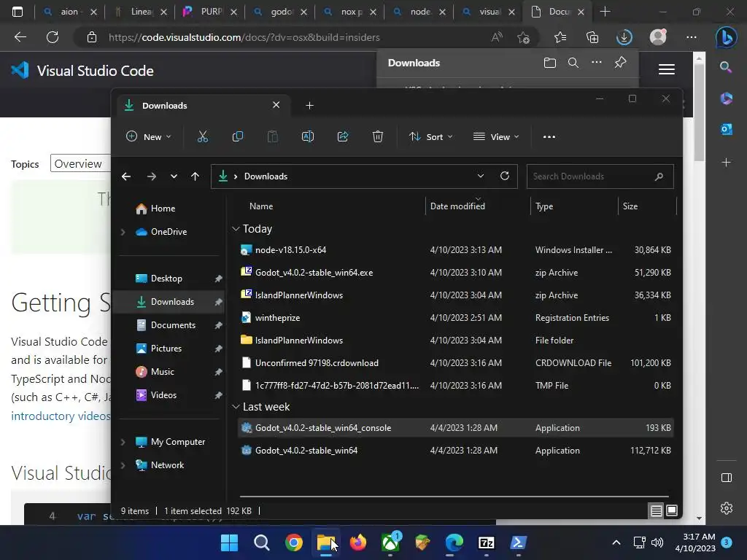Image resolution: width=747 pixels, height=560 pixels.
Task: Expand address bar history dropdown
Action: tap(481, 176)
